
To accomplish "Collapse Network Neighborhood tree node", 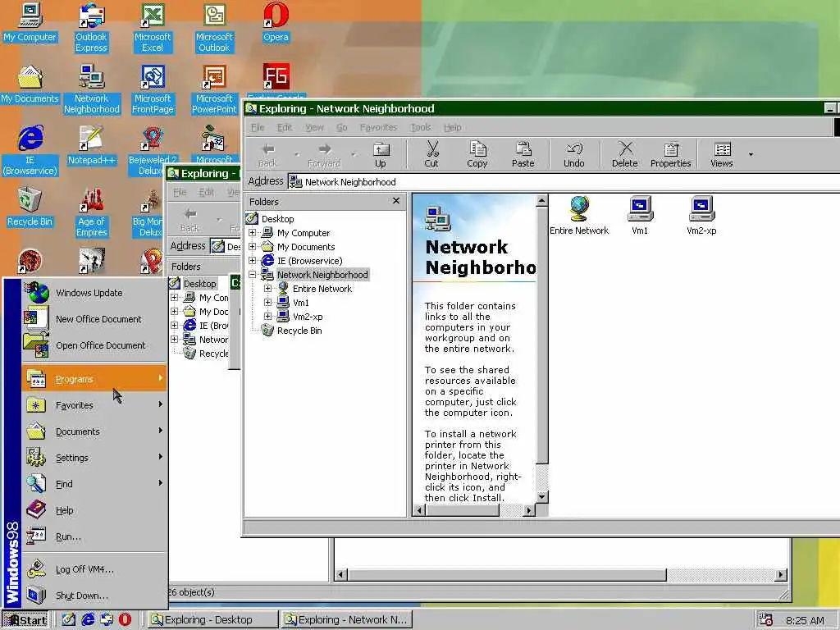I will [253, 274].
